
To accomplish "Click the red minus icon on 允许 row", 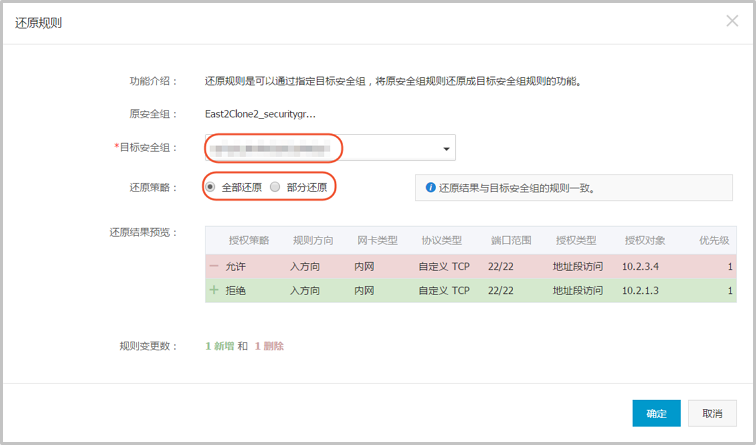I will click(214, 266).
